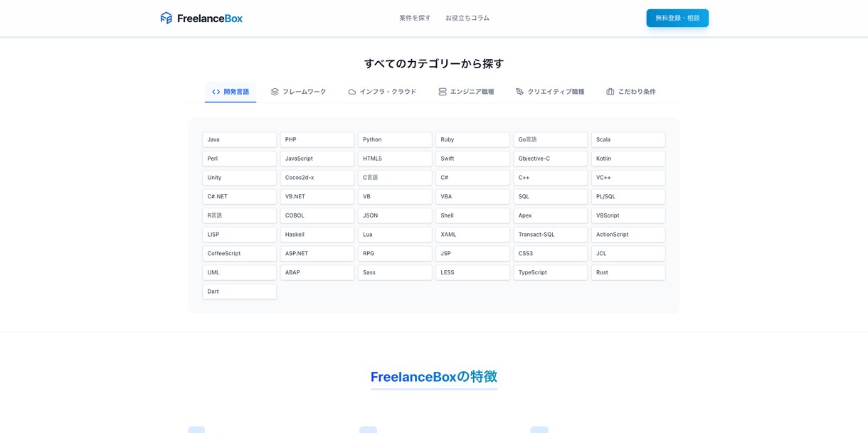Select the LISP category
Viewport: 868px width, 433px height.
click(x=240, y=235)
